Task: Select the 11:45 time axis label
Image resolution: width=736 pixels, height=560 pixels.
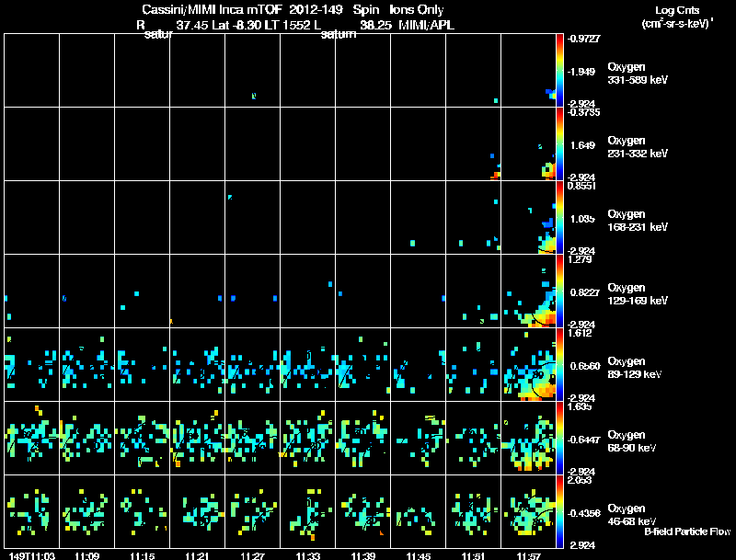Action: [419, 555]
